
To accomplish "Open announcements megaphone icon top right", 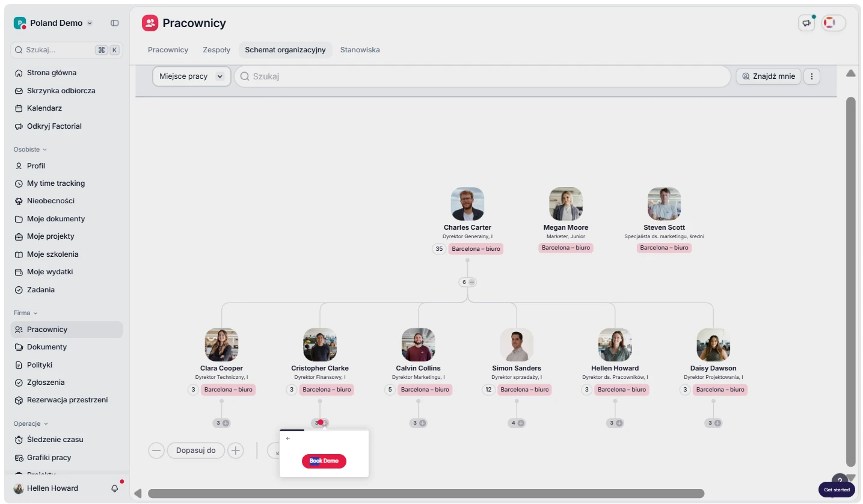I will (806, 23).
